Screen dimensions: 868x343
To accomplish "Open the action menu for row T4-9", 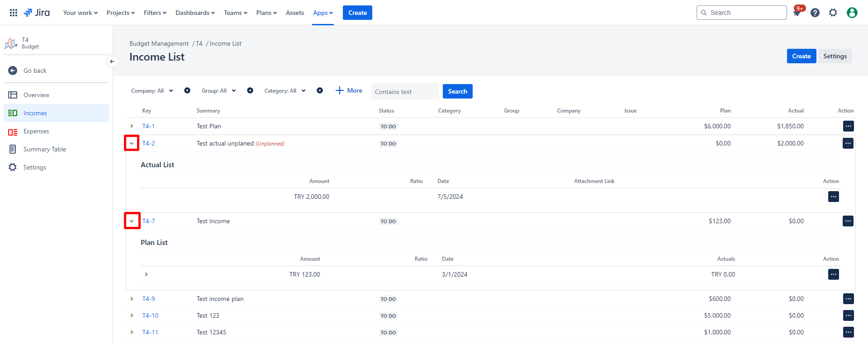I will 849,299.
